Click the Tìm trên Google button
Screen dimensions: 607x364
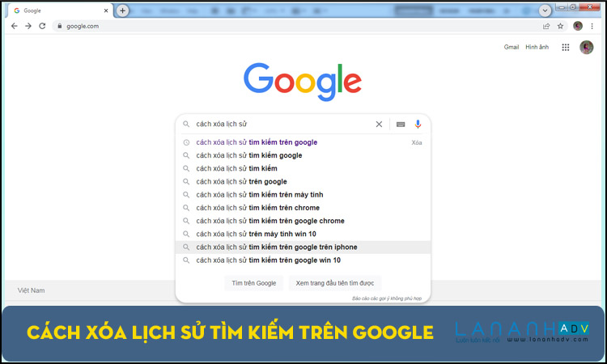coord(254,283)
